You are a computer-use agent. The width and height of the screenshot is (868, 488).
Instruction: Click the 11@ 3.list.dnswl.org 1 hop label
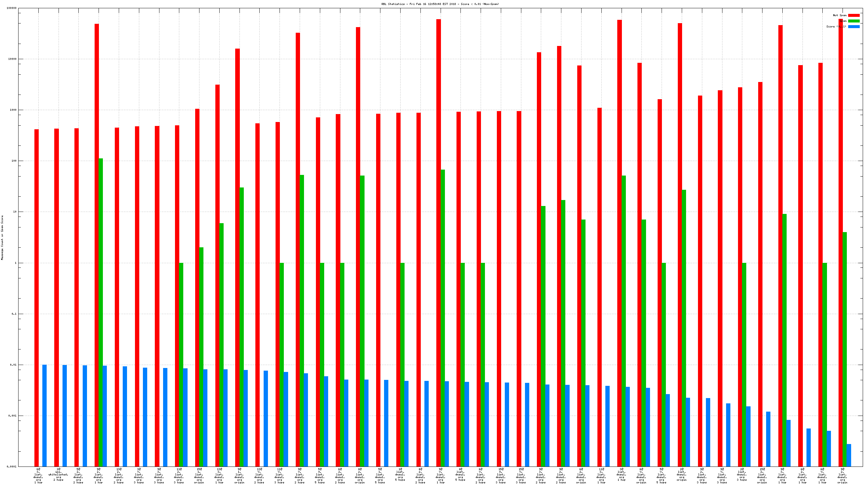[601, 475]
